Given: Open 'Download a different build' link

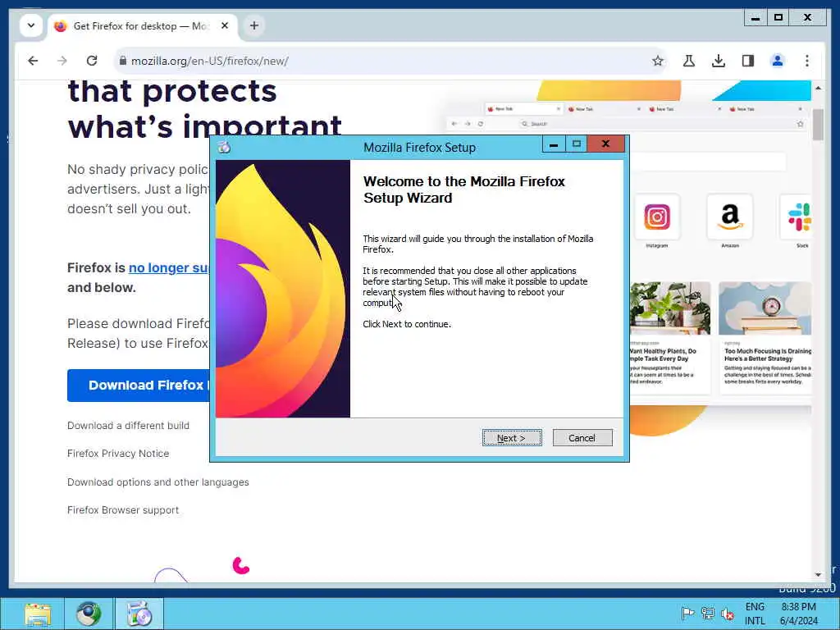Looking at the screenshot, I should (128, 426).
